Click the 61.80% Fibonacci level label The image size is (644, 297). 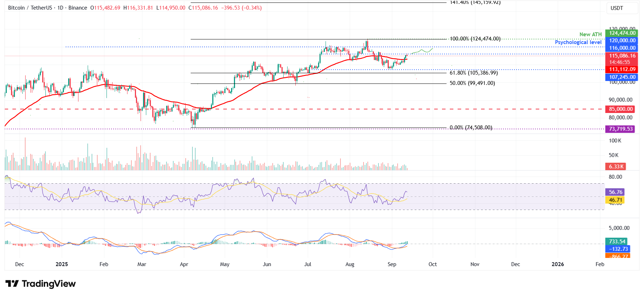474,73
